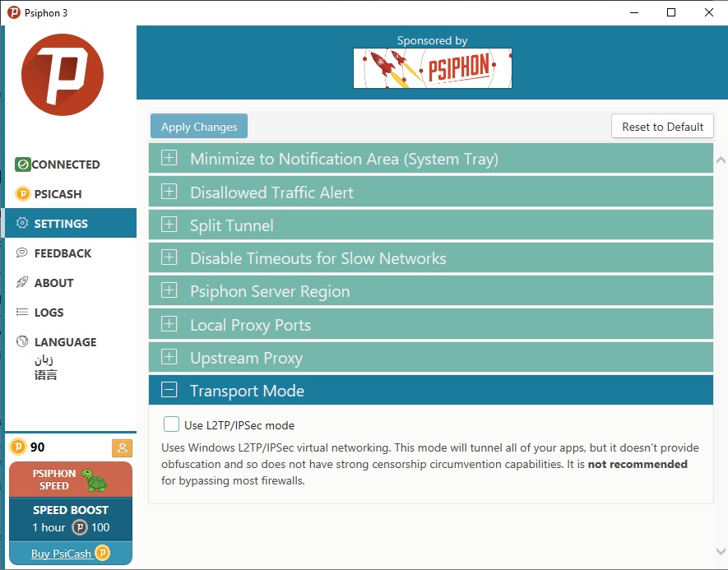Viewport: 728px width, 570px height.
Task: Open the Logs tab
Action: point(71,313)
